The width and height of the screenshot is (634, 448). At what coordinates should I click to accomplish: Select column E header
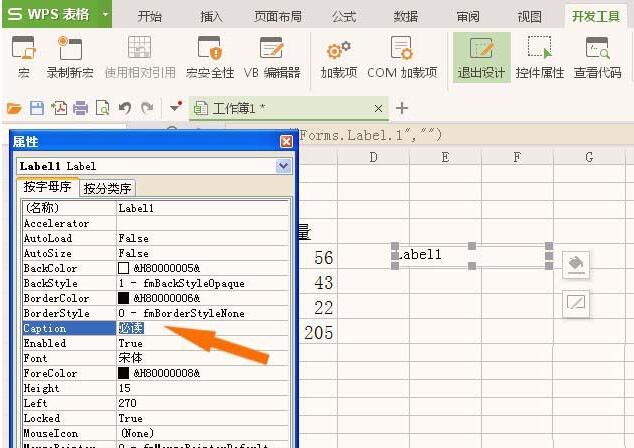[445, 157]
